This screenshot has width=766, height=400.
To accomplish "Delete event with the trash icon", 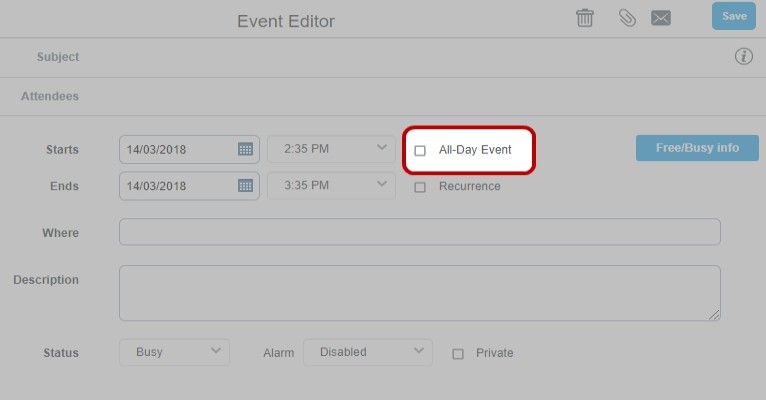I will pos(584,18).
